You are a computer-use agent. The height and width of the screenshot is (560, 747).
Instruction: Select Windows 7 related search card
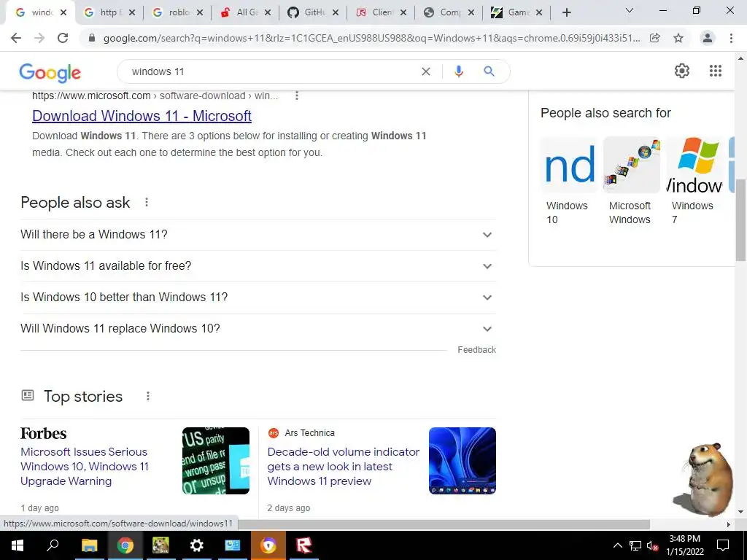pyautogui.click(x=694, y=182)
